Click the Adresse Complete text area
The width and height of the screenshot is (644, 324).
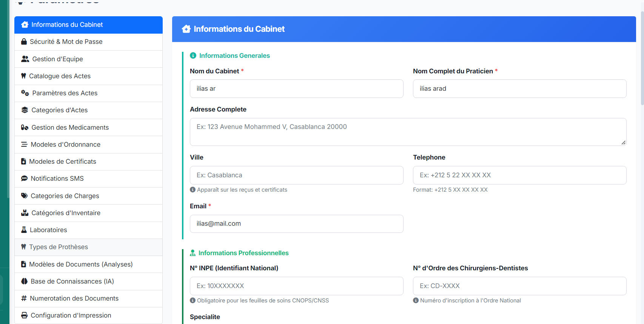coord(408,132)
